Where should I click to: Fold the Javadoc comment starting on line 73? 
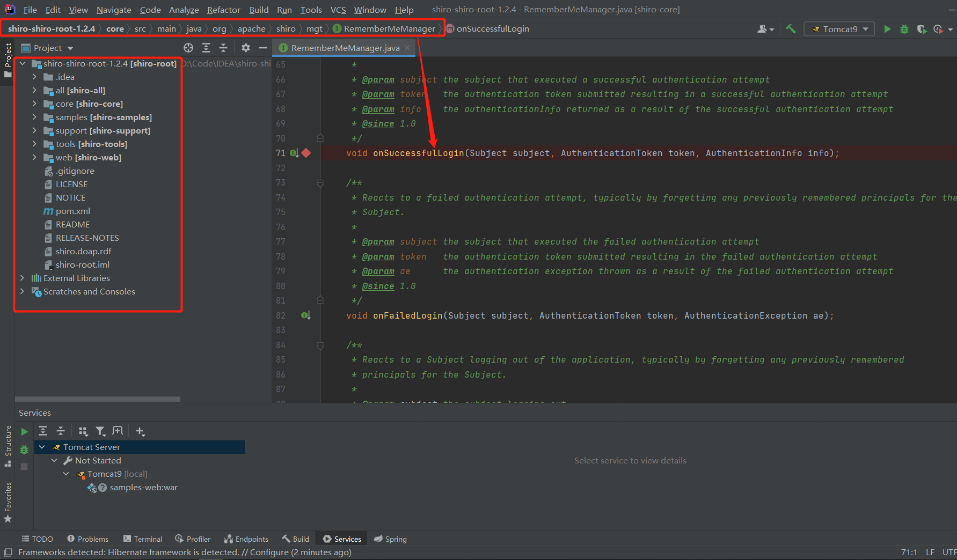(320, 183)
